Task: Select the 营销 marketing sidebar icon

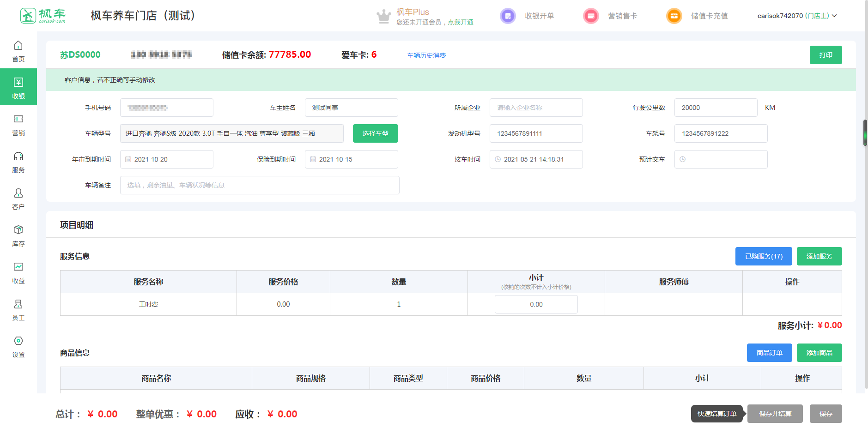Action: [x=18, y=120]
